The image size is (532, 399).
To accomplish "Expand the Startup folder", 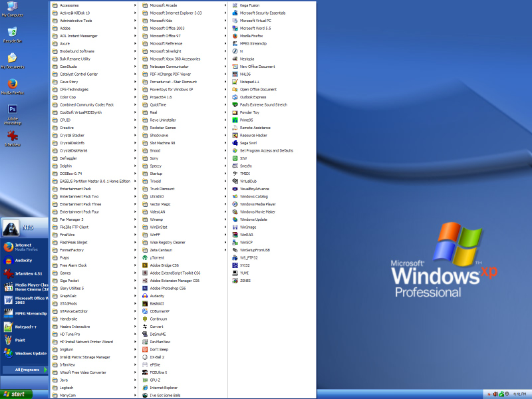I will (184, 174).
